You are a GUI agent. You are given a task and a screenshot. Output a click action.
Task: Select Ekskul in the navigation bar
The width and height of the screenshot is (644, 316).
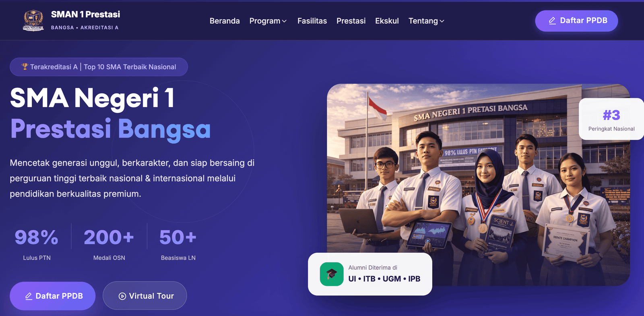point(387,21)
